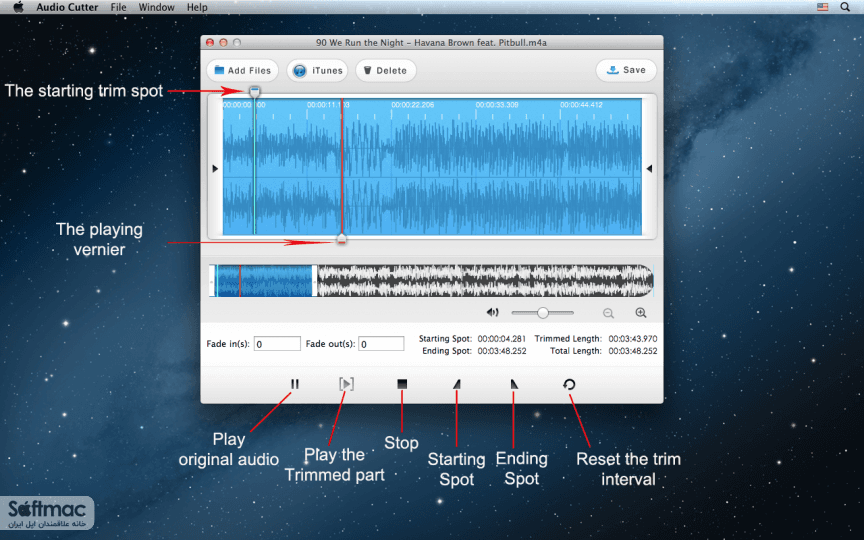This screenshot has height=540, width=864.
Task: Click left waveform scroll arrow
Action: pyautogui.click(x=215, y=169)
